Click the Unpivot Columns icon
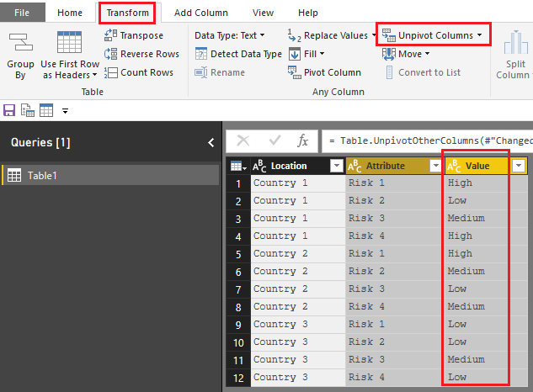 click(x=388, y=35)
